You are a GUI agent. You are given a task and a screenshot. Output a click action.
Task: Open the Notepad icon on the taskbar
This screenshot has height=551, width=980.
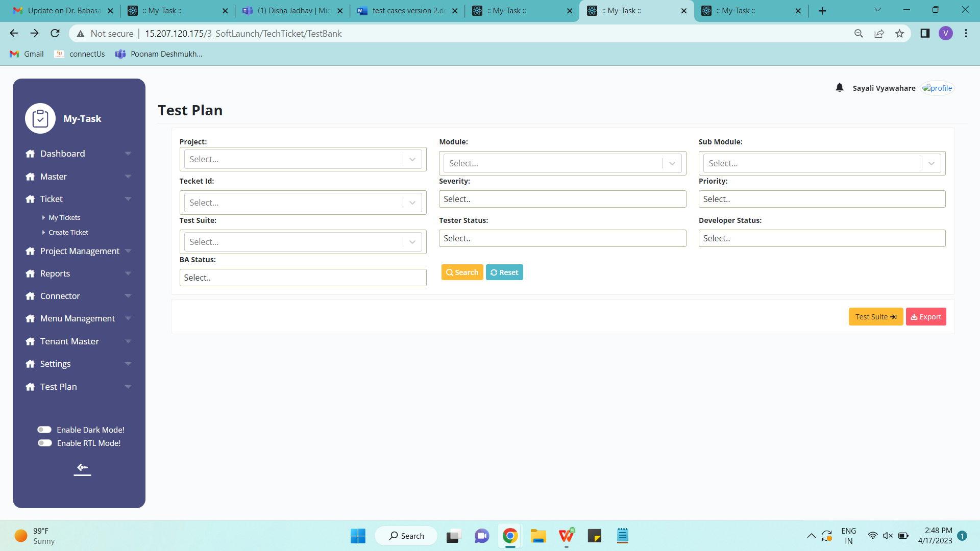(x=623, y=536)
